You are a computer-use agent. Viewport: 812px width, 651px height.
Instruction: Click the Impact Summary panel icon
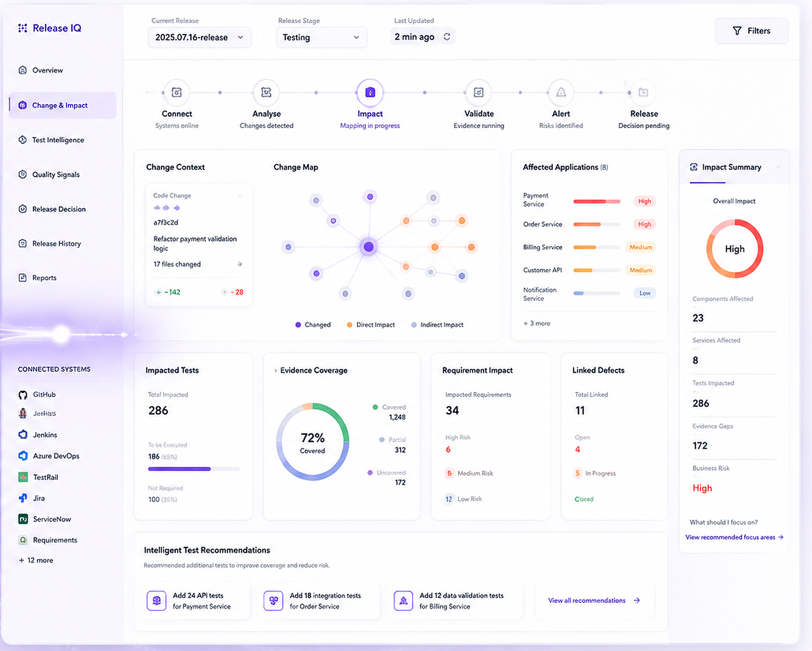tap(694, 167)
